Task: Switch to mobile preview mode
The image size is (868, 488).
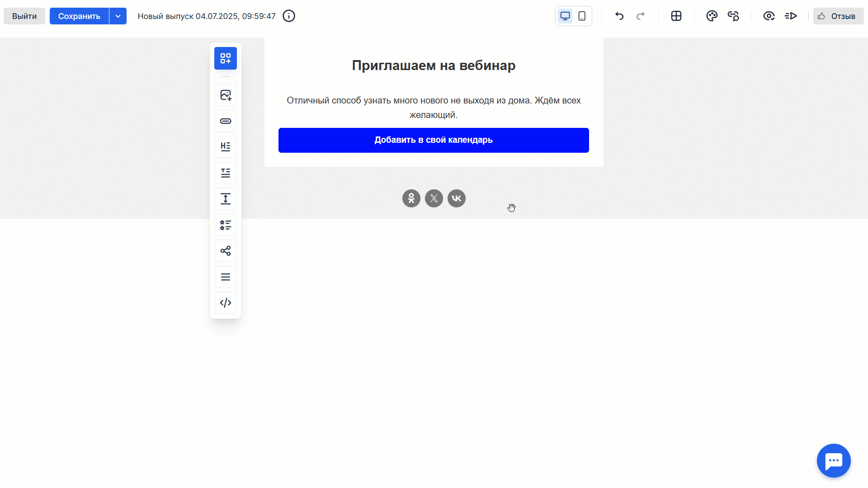Action: (582, 16)
